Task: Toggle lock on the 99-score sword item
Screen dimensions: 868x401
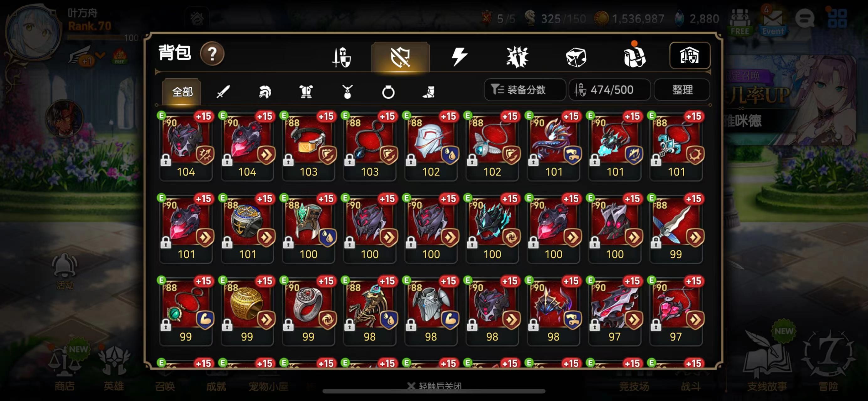Action: tap(656, 243)
